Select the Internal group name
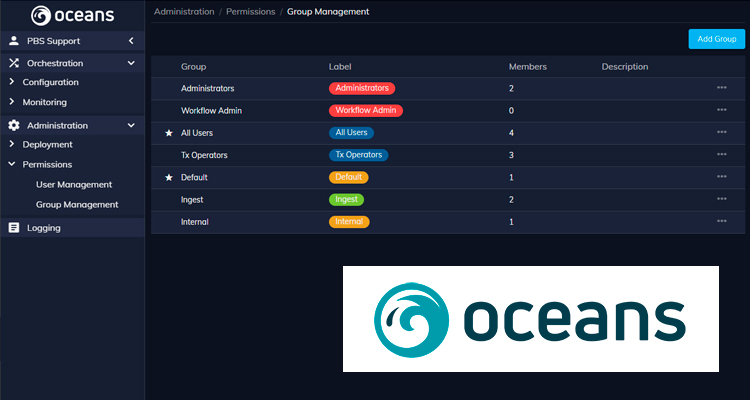This screenshot has width=750, height=400. [195, 222]
